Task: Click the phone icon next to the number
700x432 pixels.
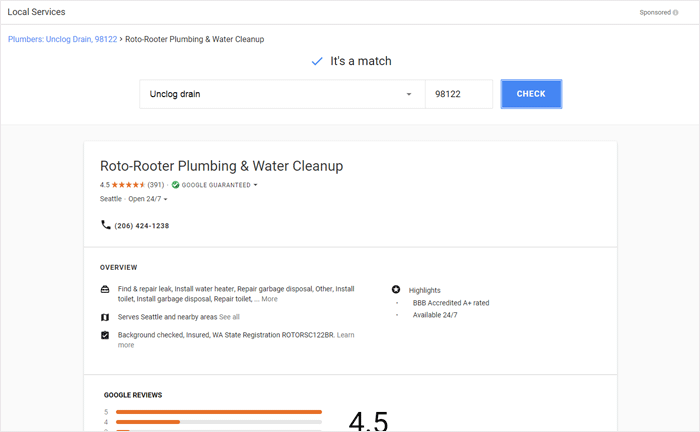Action: pos(106,225)
